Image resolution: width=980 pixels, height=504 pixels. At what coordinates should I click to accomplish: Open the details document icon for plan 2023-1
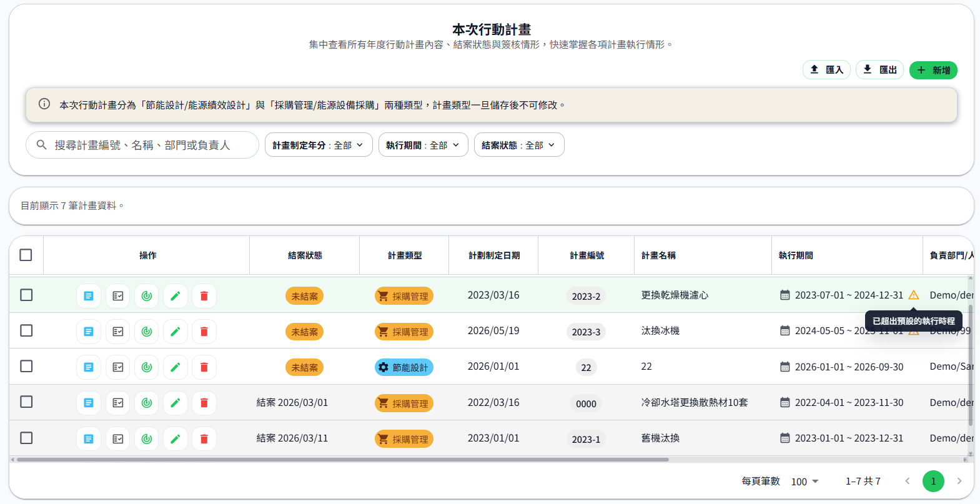tap(89, 439)
